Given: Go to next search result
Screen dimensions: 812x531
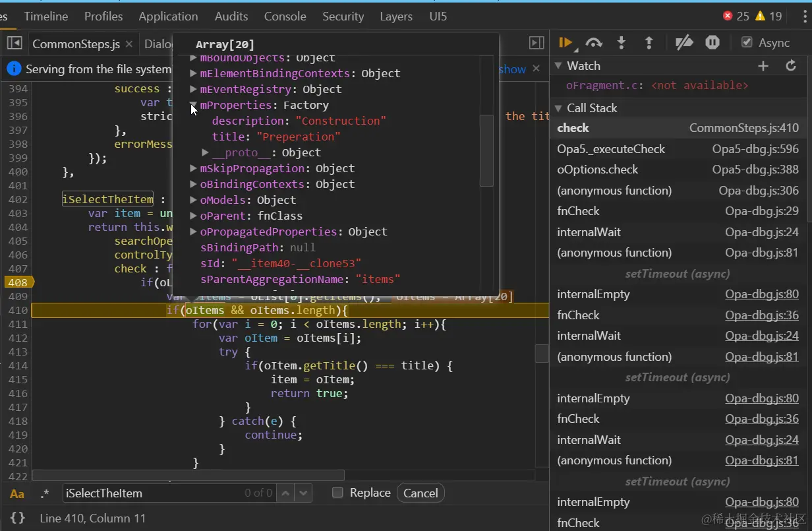Looking at the screenshot, I should tap(303, 493).
